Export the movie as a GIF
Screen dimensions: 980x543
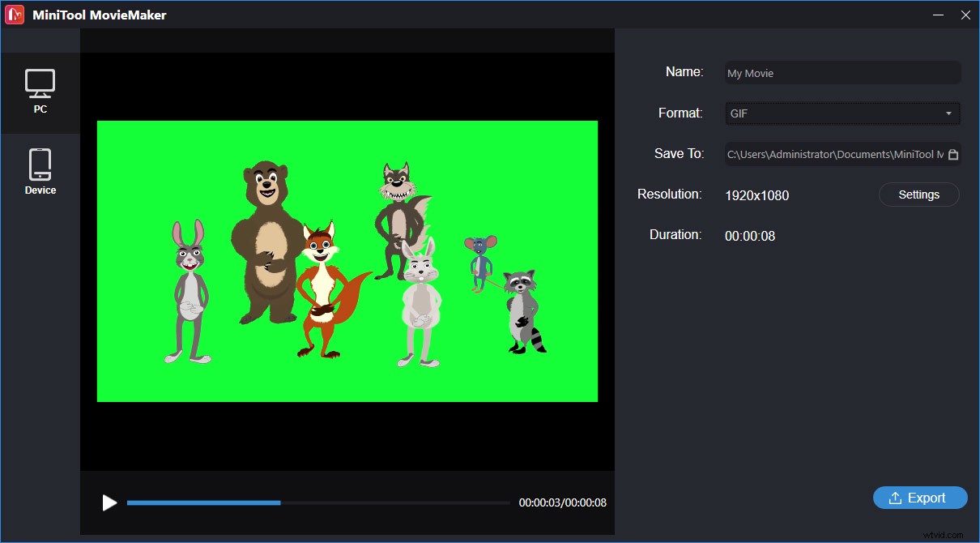pos(920,498)
